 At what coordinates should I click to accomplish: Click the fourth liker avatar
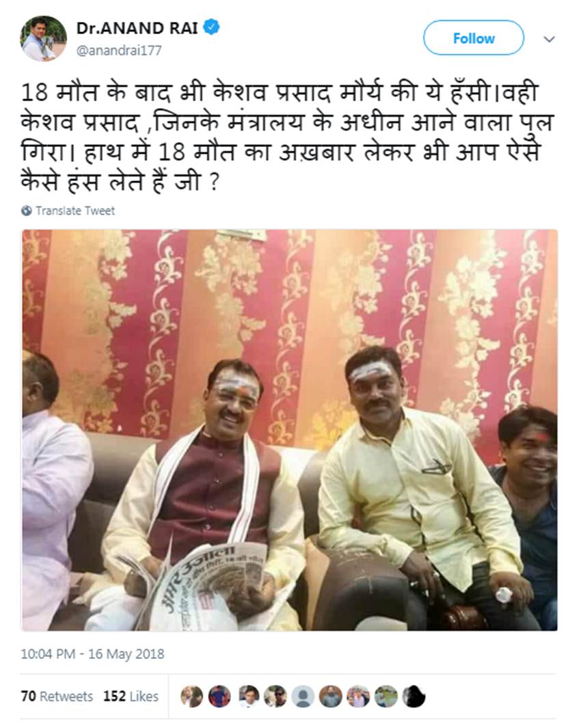tap(275, 697)
